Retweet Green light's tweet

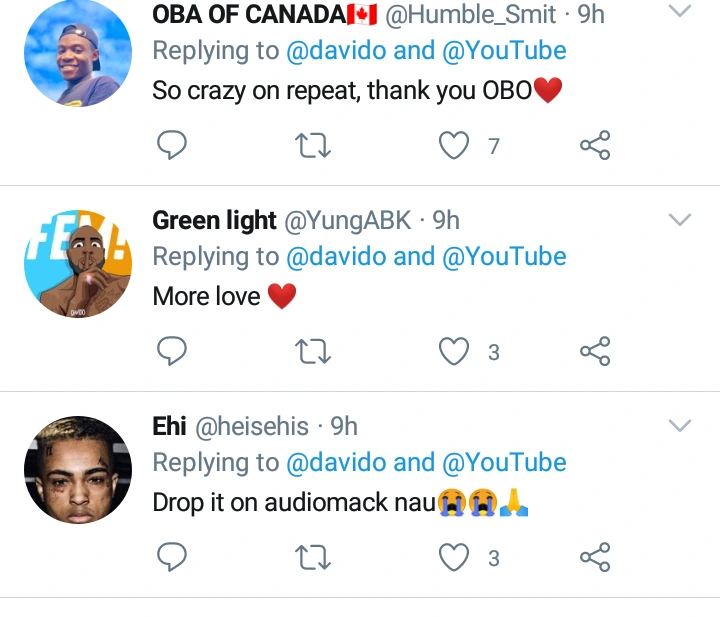(x=314, y=352)
